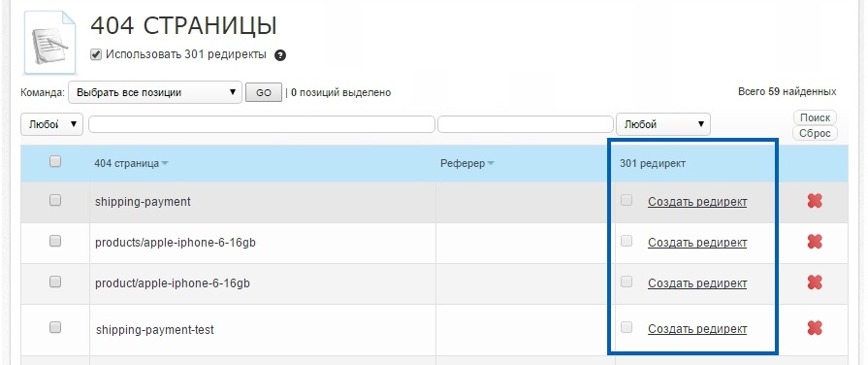Click Создать редирект for products/apple-iphone-6-16gb
The image size is (868, 365).
(x=697, y=242)
